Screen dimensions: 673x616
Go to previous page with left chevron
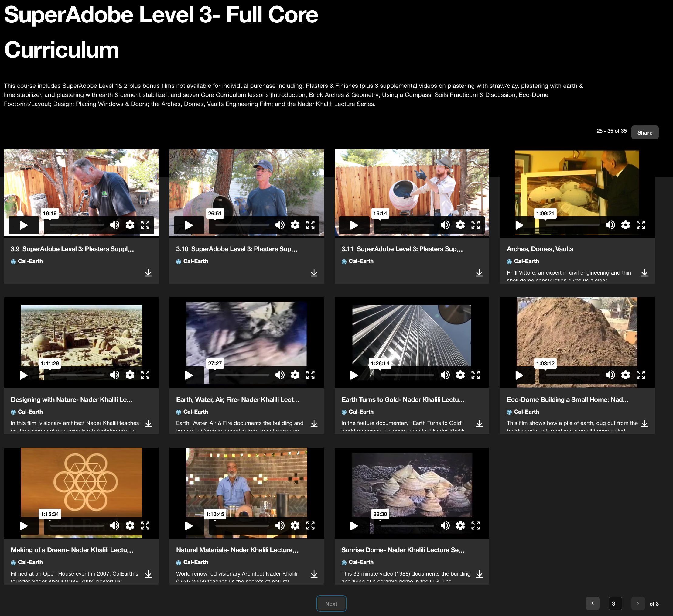tap(592, 603)
